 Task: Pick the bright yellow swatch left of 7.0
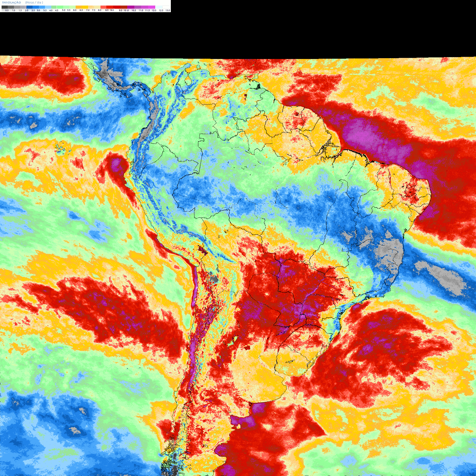(x=85, y=7)
